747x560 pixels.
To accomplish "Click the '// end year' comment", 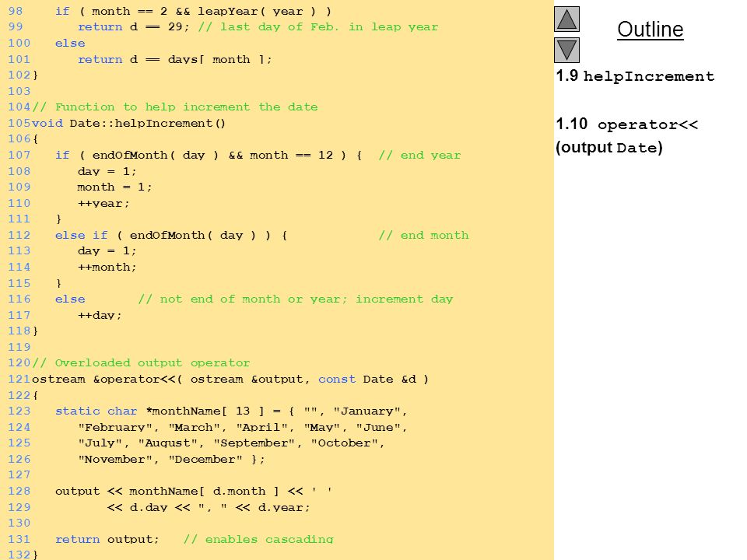I will [419, 155].
